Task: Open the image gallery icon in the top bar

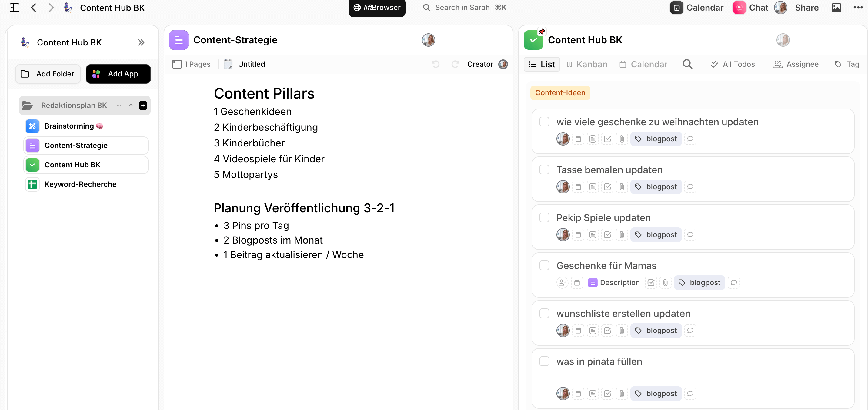Action: click(836, 7)
